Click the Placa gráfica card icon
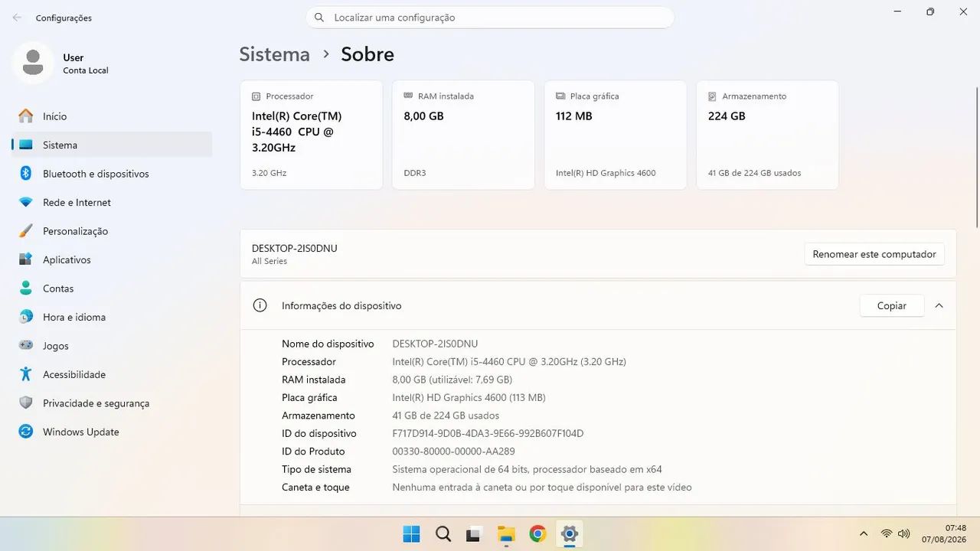Screen dimensions: 980x551 click(x=560, y=96)
